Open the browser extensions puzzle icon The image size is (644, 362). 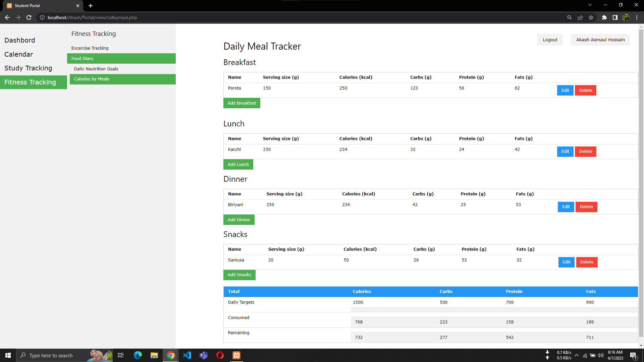(605, 17)
